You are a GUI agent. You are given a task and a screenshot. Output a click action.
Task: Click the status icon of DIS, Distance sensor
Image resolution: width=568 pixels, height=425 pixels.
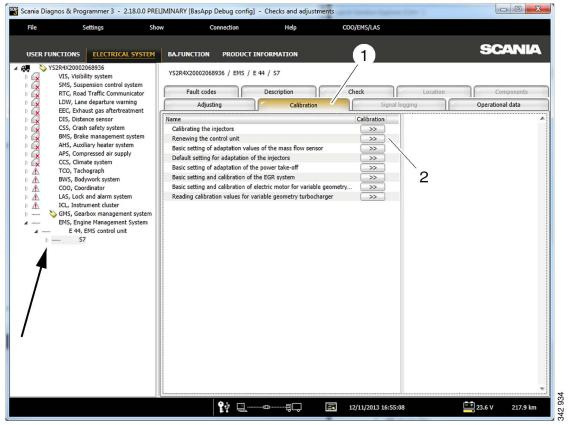pyautogui.click(x=36, y=120)
